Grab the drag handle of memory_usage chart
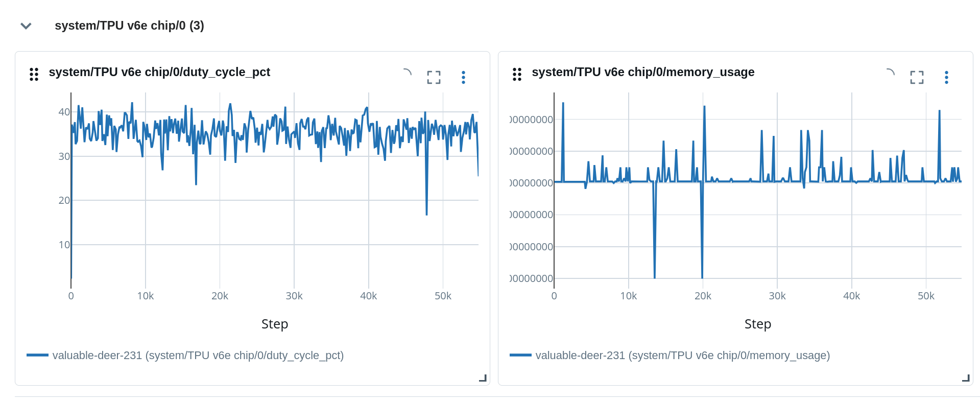This screenshot has width=980, height=401. [517, 75]
